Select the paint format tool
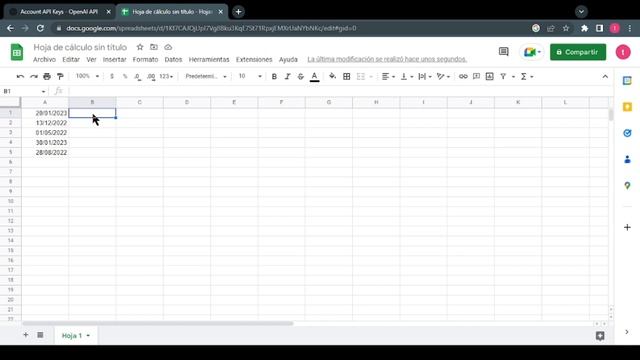 click(60, 76)
